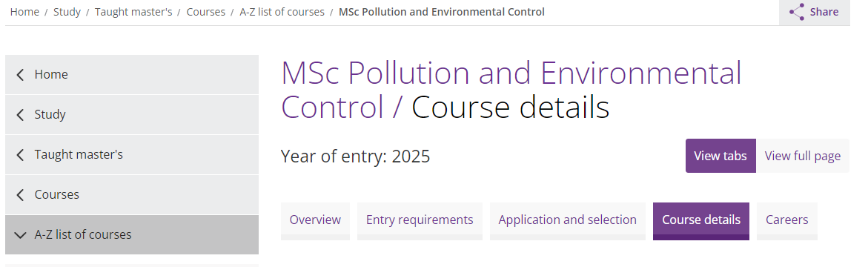
Task: Go to A-Z list of courses breadcrumb
Action: [x=282, y=12]
